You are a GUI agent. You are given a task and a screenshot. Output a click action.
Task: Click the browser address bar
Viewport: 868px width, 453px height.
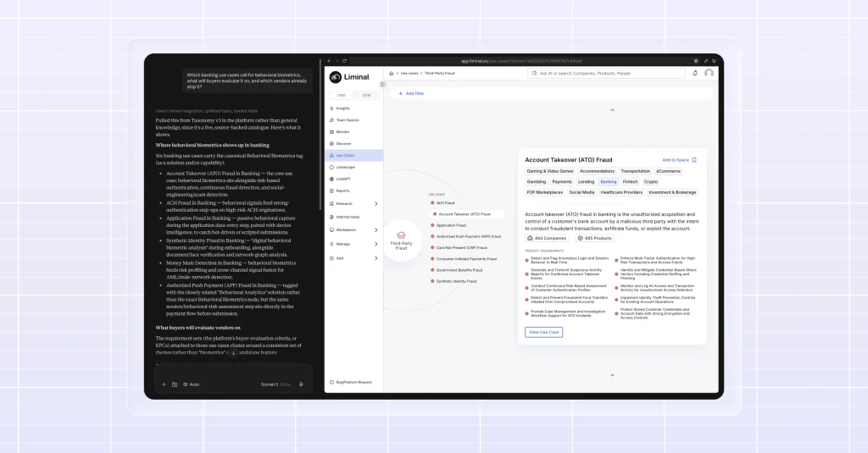point(521,61)
